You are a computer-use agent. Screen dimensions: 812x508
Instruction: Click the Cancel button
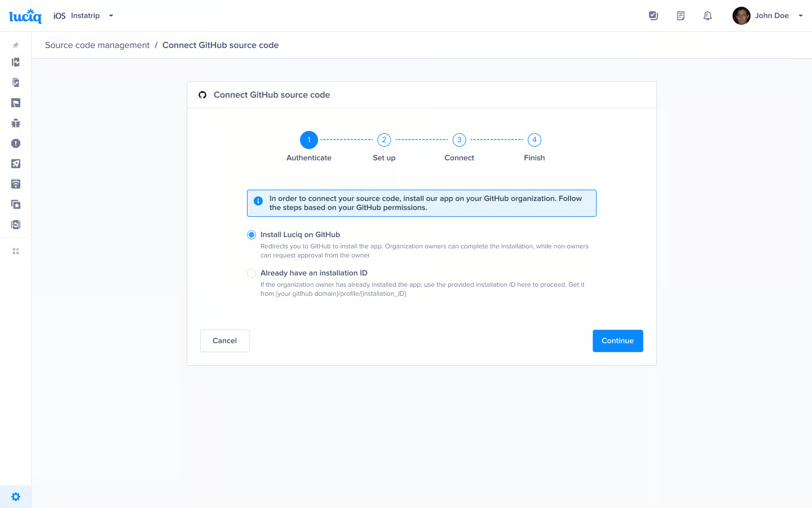pos(224,341)
